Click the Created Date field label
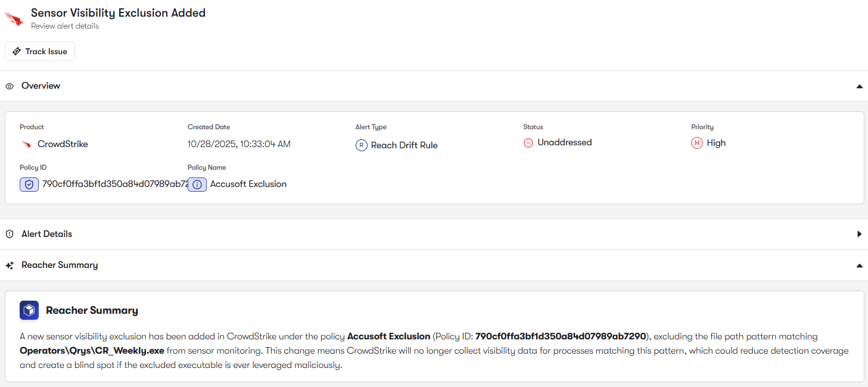 pos(209,127)
